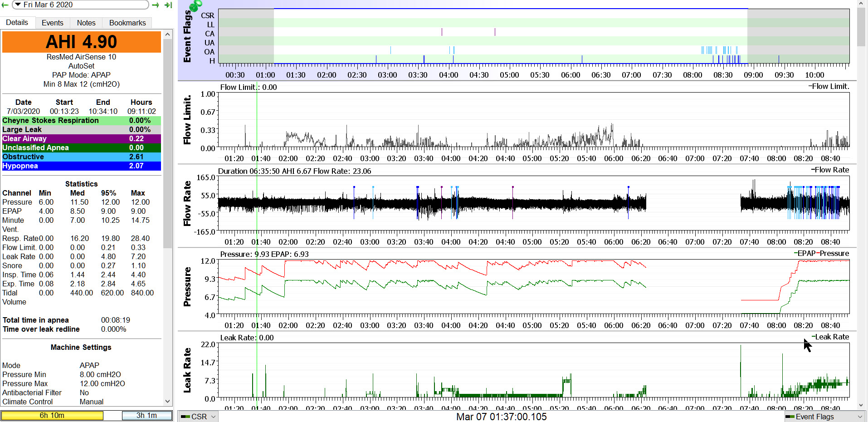Click the Hours value 09:11:02
The height and width of the screenshot is (422, 868).
point(141,111)
